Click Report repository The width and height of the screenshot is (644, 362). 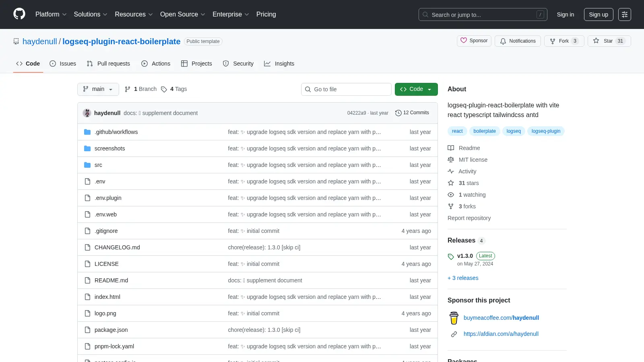coord(469,218)
